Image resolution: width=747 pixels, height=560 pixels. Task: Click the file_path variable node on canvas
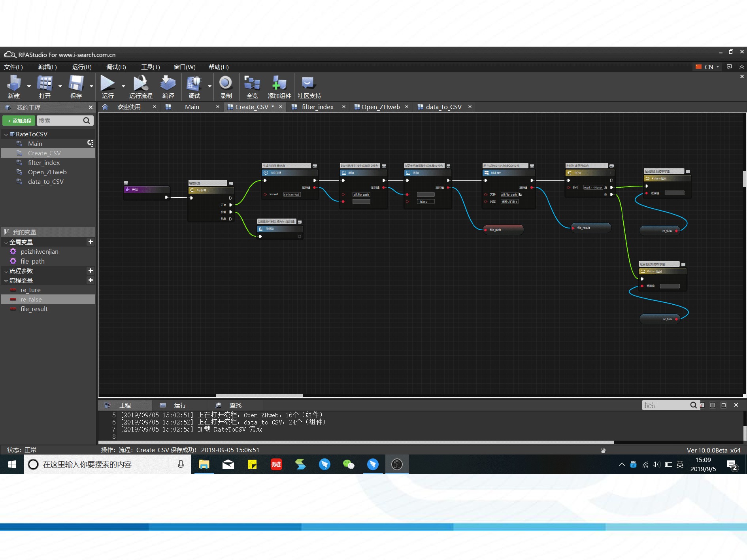click(x=504, y=230)
